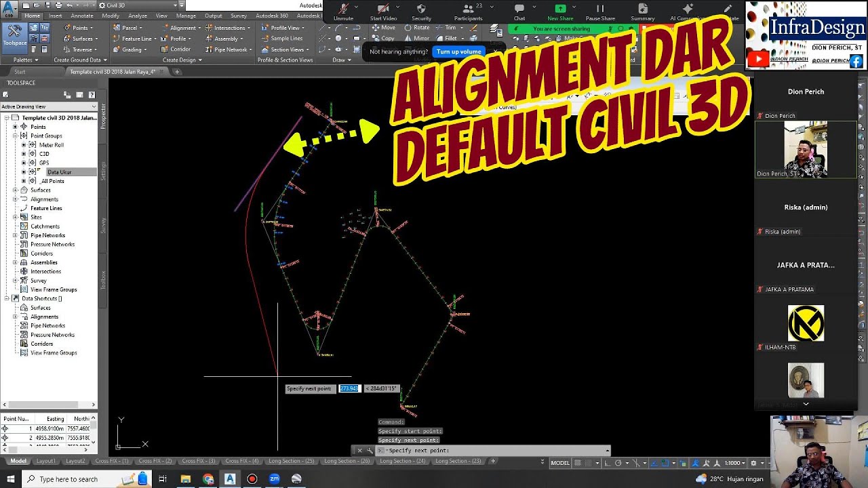
Task: Switch to the Annotate ribbon tab
Action: coord(82,16)
